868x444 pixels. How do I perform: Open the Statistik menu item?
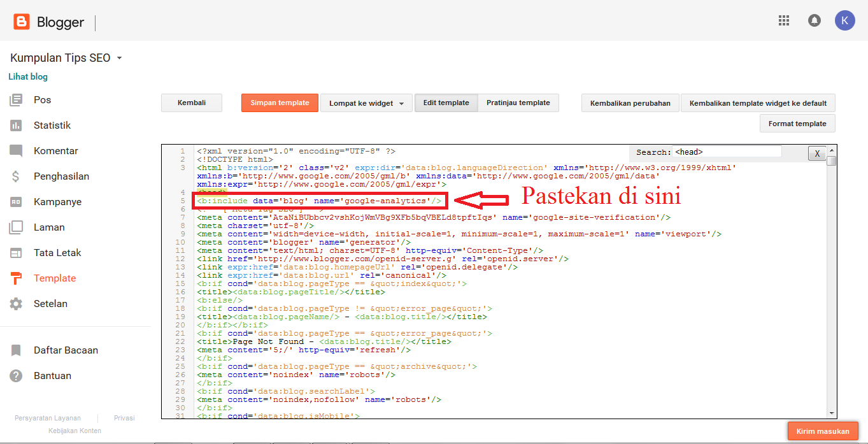[52, 125]
